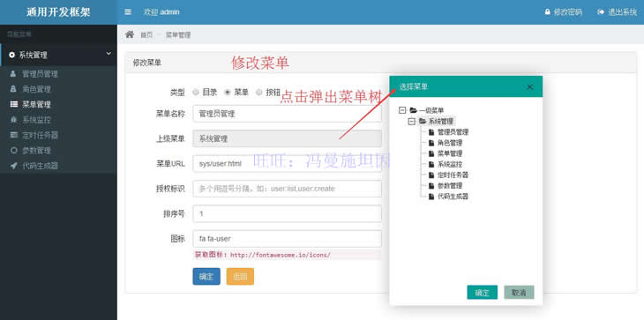Screen dimensions: 644x320
Task: Click the home icon in breadcrumb
Action: 130,34
